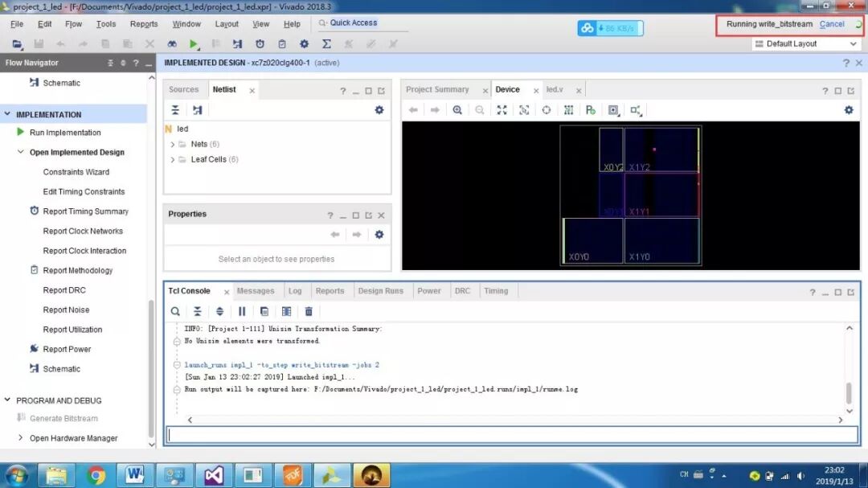Image resolution: width=868 pixels, height=488 pixels.
Task: Click the help icon in Flow Navigator header
Action: click(x=136, y=63)
